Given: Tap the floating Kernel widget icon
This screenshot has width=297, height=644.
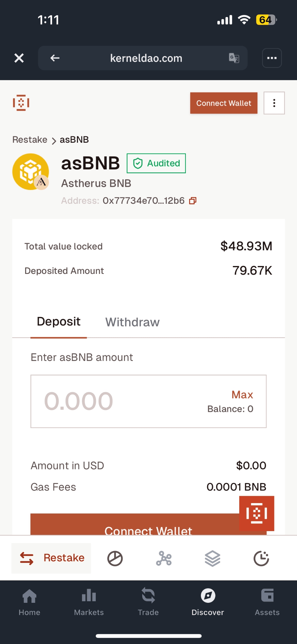Looking at the screenshot, I should [x=256, y=513].
